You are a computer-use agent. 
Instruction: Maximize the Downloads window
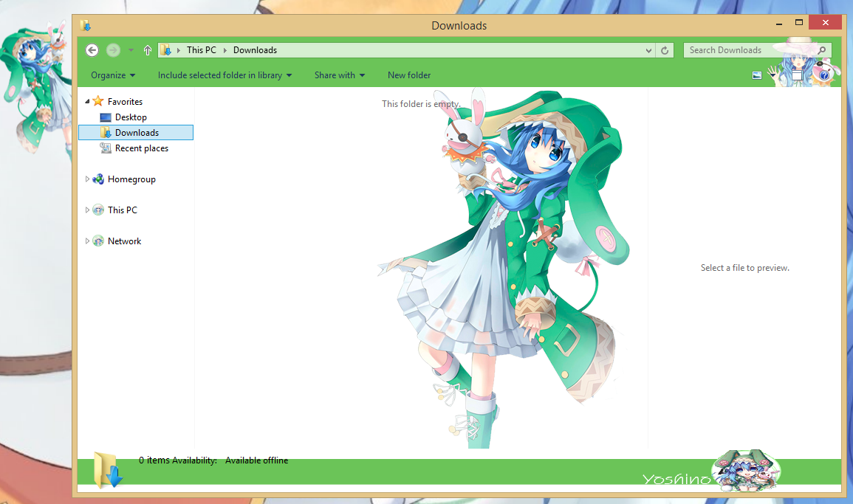(798, 23)
